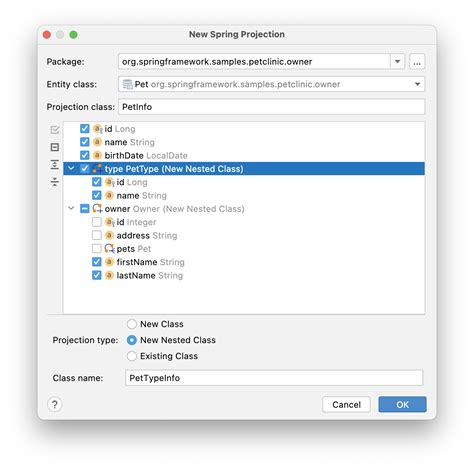The width and height of the screenshot is (474, 469).
Task: Click the firstName attribute icon
Action: click(109, 262)
